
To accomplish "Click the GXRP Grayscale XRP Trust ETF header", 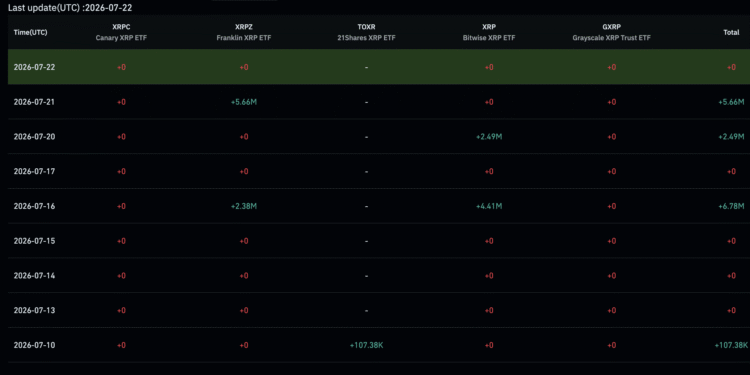I will tap(611, 33).
